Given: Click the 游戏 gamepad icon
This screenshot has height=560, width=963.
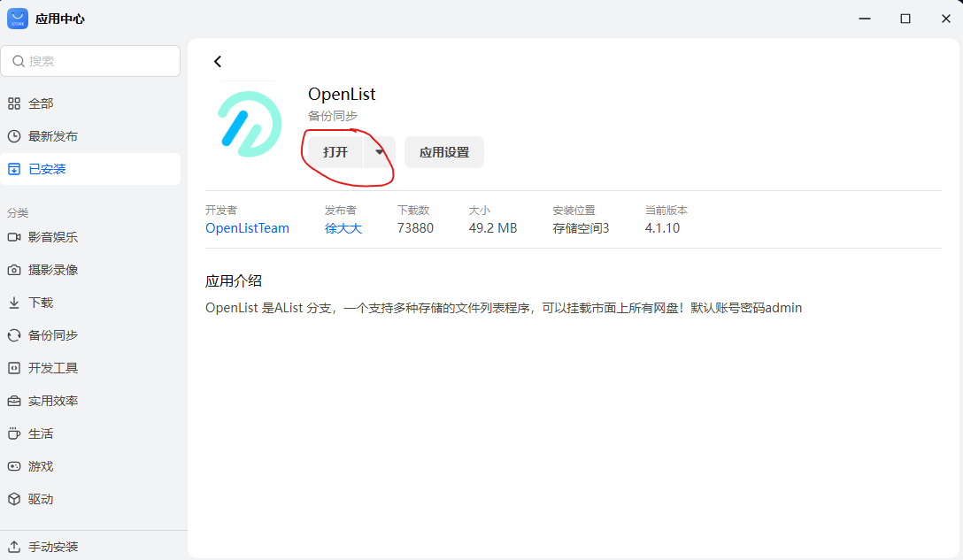Looking at the screenshot, I should click(x=14, y=466).
